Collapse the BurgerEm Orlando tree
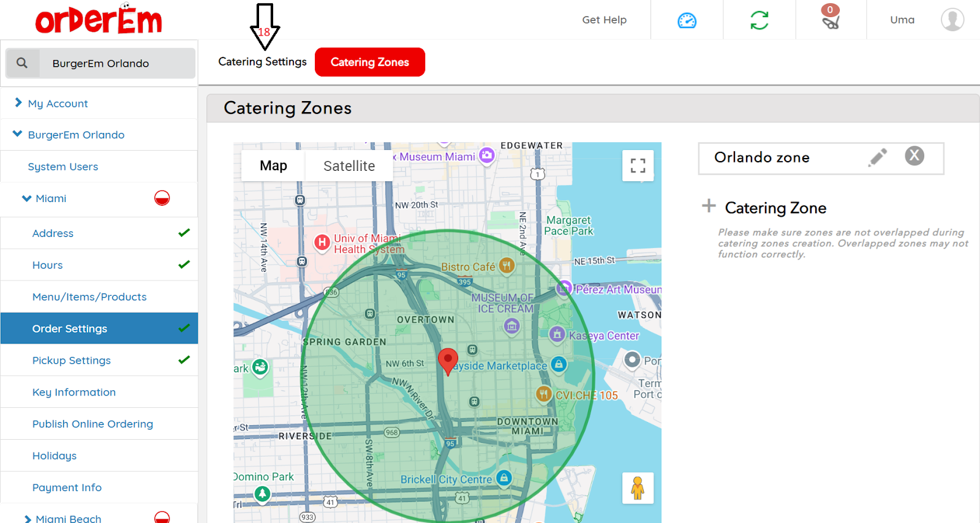Image resolution: width=980 pixels, height=523 pixels. [x=18, y=134]
